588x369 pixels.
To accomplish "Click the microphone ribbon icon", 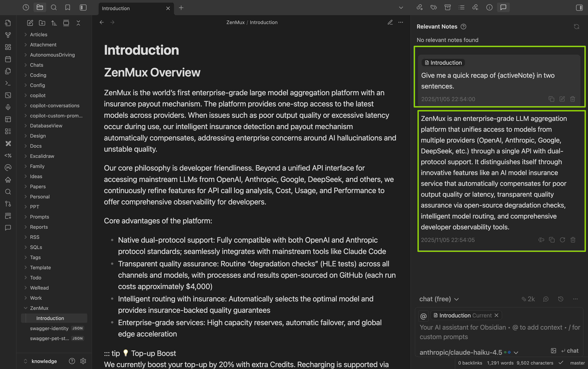I will tap(8, 107).
